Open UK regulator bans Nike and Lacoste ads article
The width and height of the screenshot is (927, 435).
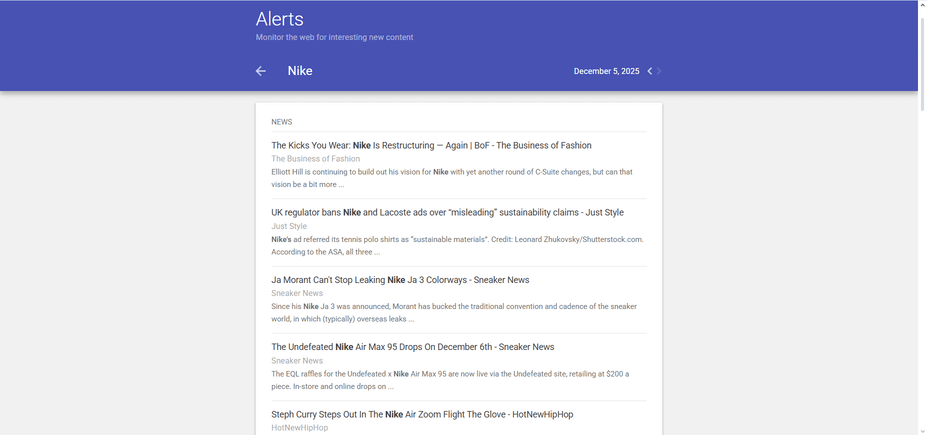click(x=447, y=212)
